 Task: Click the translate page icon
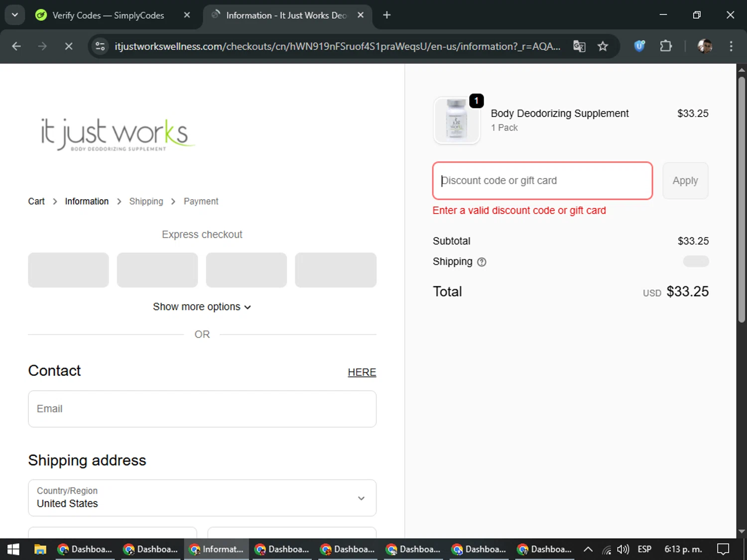tap(579, 46)
